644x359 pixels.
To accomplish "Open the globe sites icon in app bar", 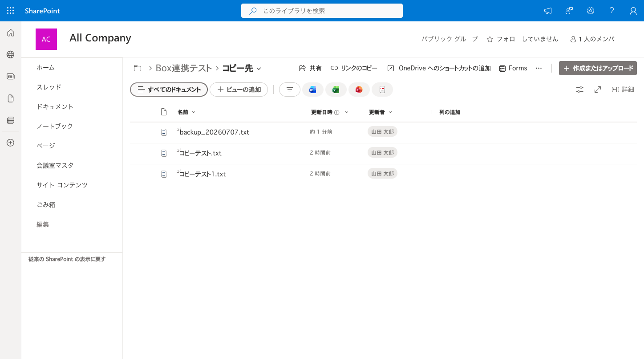I will click(11, 54).
